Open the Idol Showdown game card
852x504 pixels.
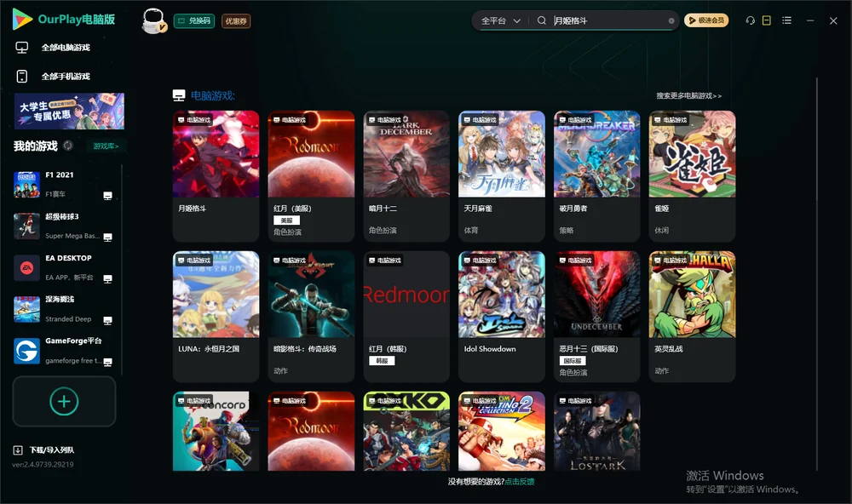(x=502, y=317)
